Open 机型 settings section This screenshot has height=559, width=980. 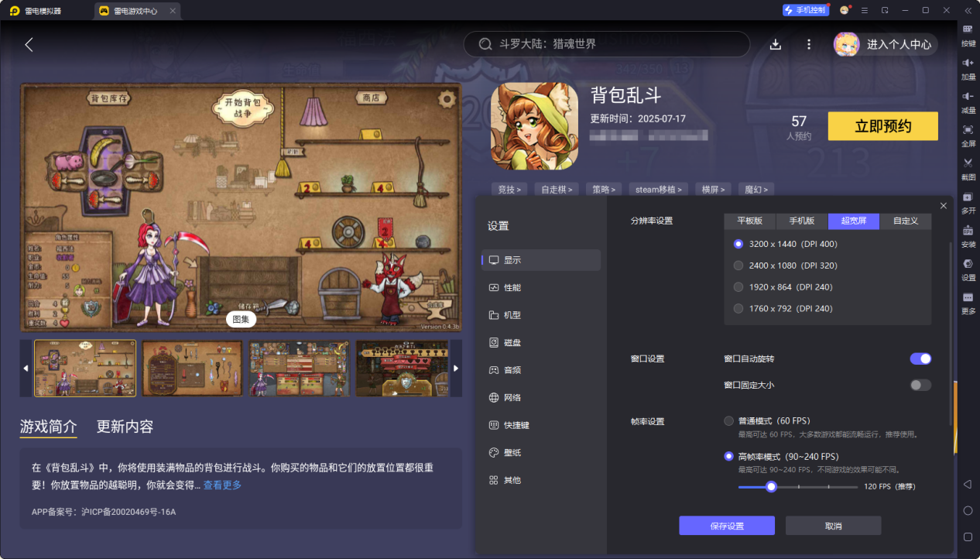click(x=541, y=315)
